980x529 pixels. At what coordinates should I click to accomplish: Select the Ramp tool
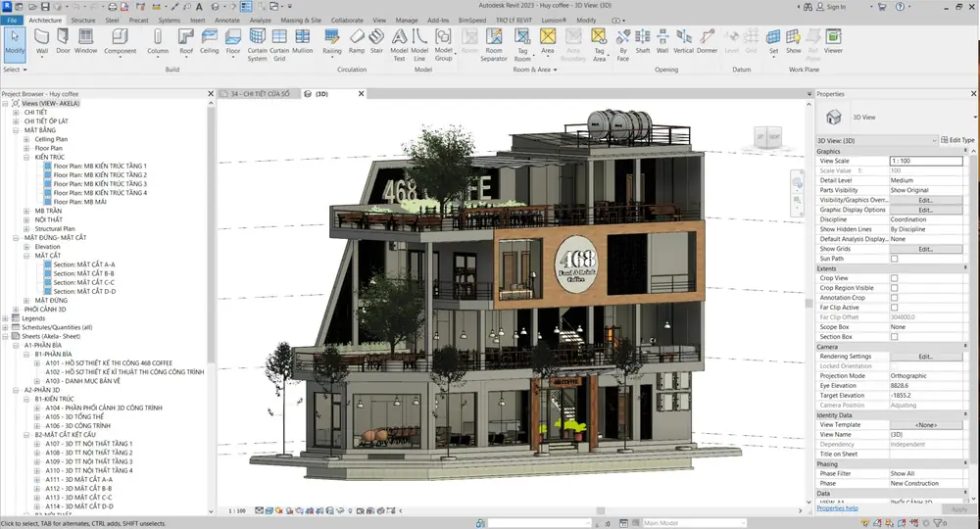point(357,42)
